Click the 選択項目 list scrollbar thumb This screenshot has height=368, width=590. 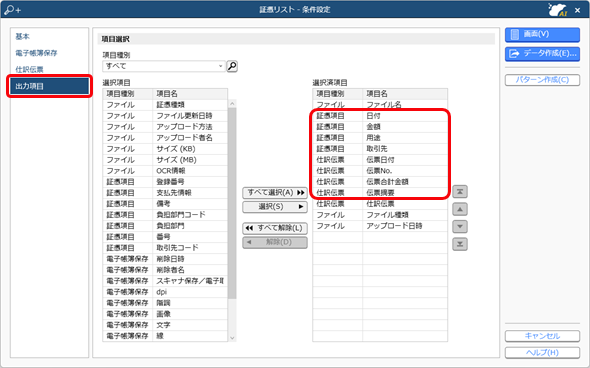[x=232, y=203]
